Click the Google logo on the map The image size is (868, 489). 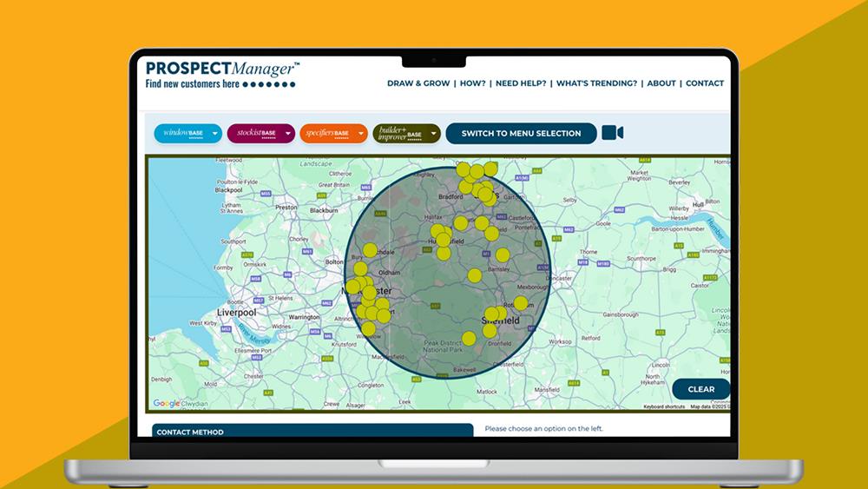[167, 403]
